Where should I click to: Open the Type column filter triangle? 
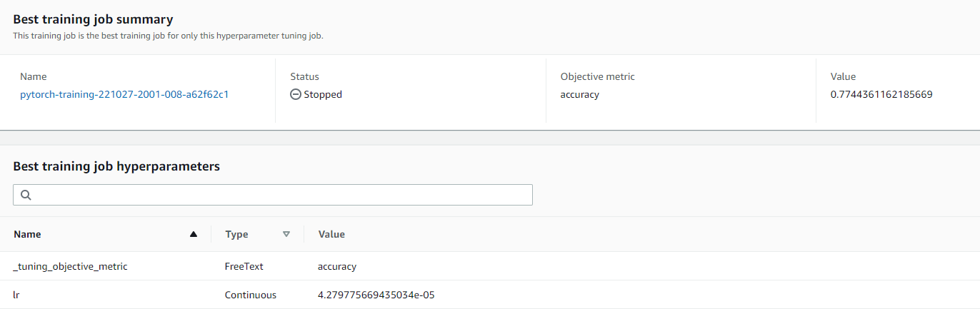[286, 234]
